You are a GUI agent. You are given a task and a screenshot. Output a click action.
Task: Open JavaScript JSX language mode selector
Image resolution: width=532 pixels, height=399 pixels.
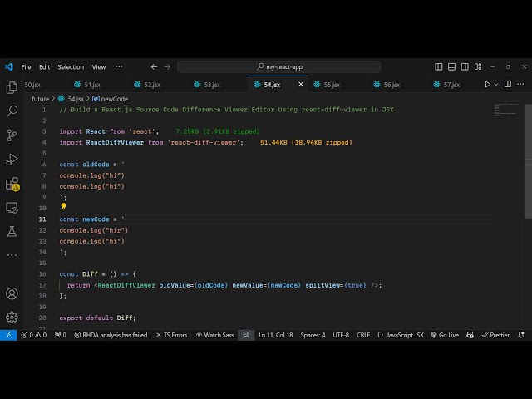[400, 335]
